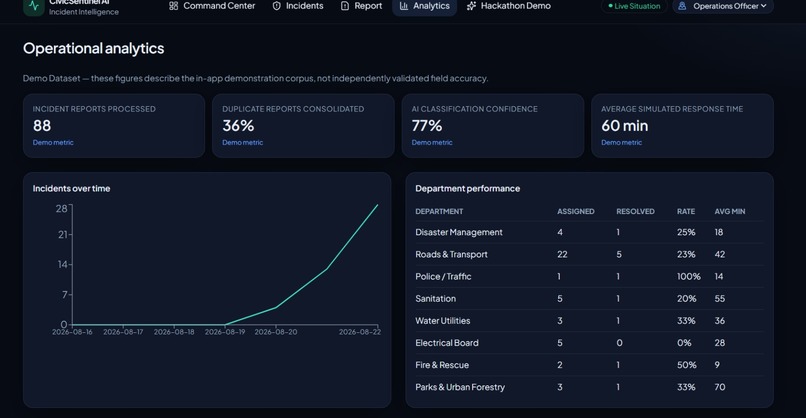This screenshot has height=418, width=806.
Task: Click the Operations Officer user icon
Action: (x=682, y=6)
